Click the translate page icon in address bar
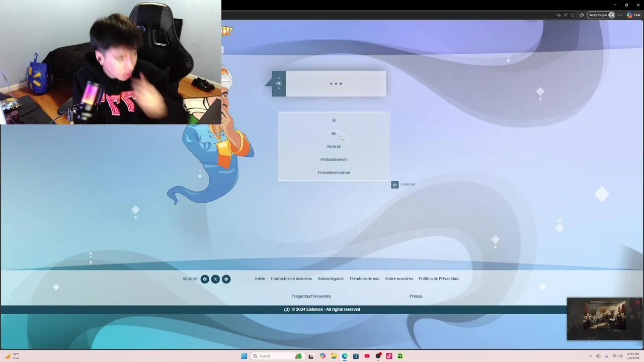Image resolution: width=644 pixels, height=362 pixels. 558,15
